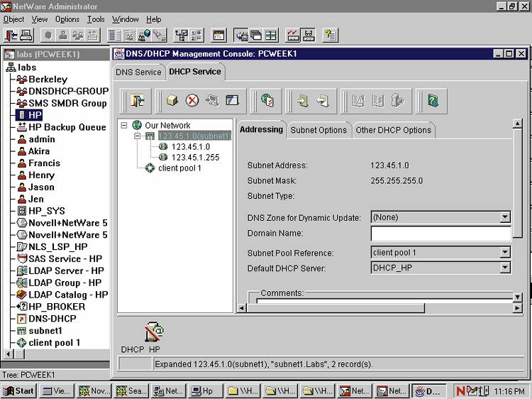Click the exit icon in DNS/DHCP console toolbar
The image size is (532, 399).
[x=138, y=101]
